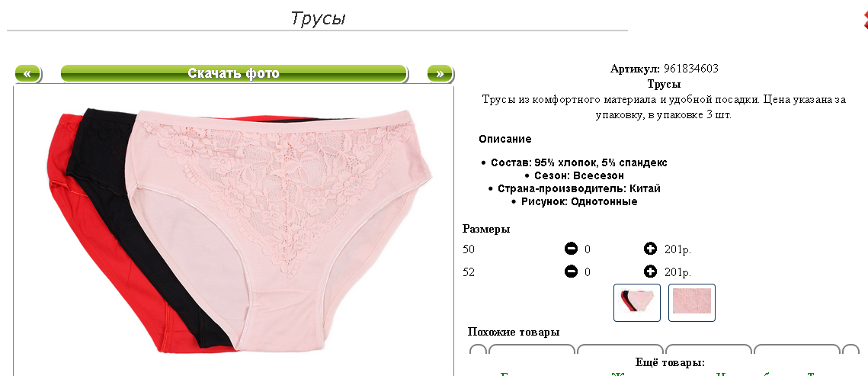This screenshot has height=376, width=868.
Task: Open the fourth similar product card
Action: point(797,349)
